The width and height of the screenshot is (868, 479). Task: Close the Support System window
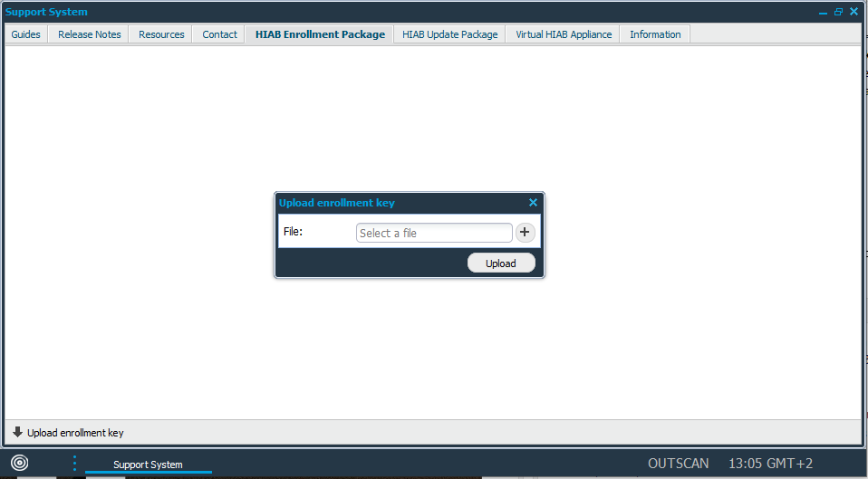point(854,13)
